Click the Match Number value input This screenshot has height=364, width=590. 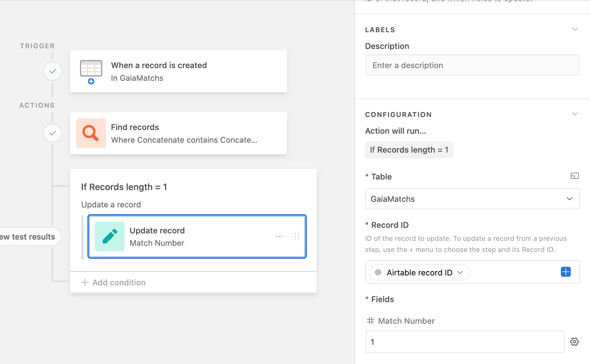(465, 342)
